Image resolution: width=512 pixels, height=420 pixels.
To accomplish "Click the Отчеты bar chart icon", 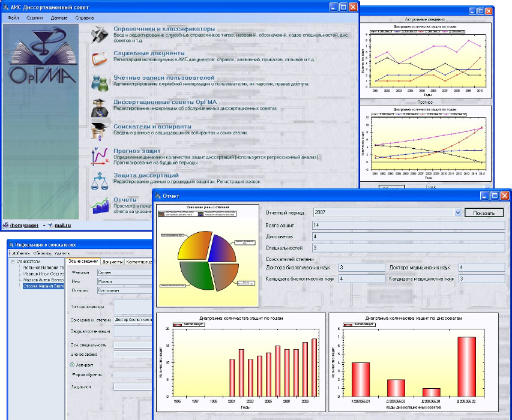I will pyautogui.click(x=100, y=206).
